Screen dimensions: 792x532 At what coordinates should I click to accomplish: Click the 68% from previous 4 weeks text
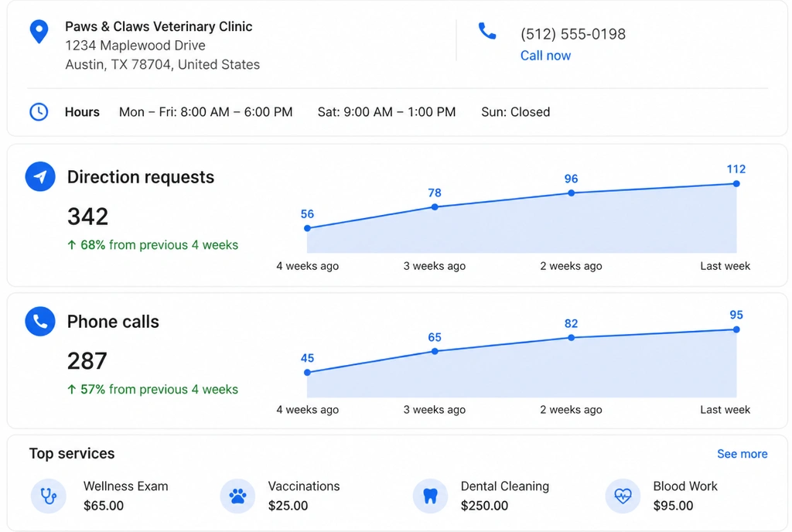click(152, 245)
